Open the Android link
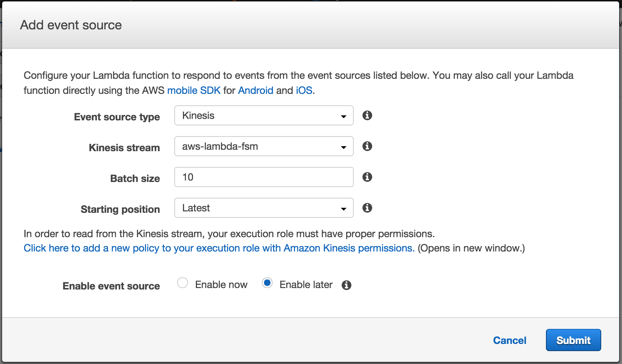 pyautogui.click(x=256, y=90)
